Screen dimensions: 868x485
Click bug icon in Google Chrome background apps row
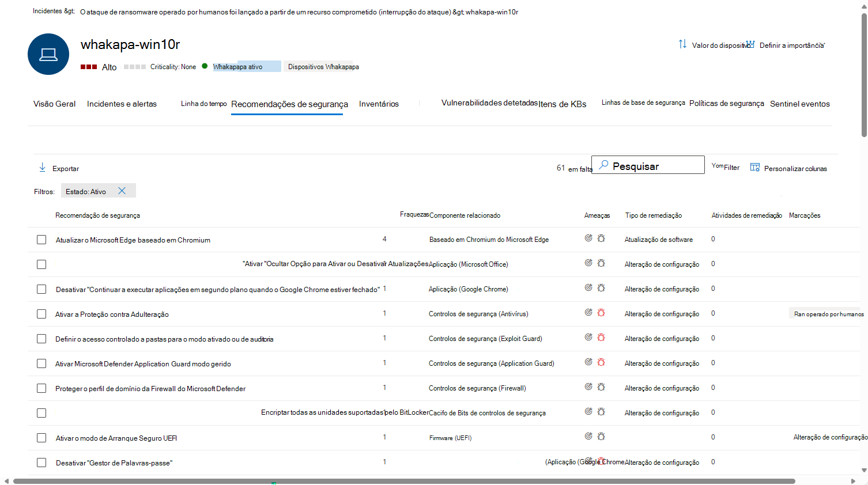(601, 287)
